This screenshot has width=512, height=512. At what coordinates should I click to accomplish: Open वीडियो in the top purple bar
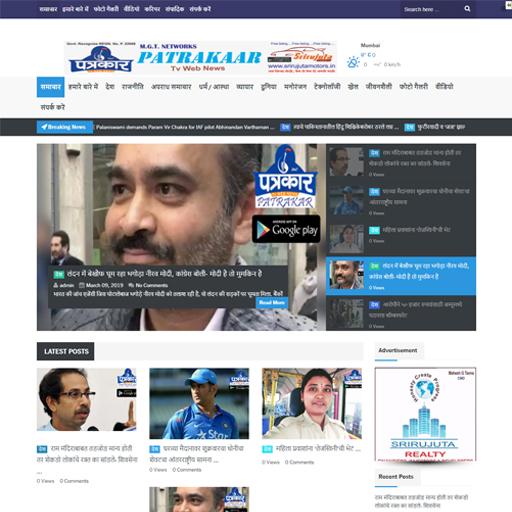coord(131,9)
